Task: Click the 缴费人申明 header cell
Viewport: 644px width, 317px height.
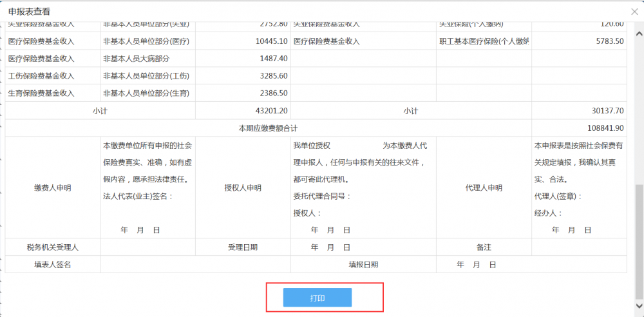Action: [x=53, y=187]
